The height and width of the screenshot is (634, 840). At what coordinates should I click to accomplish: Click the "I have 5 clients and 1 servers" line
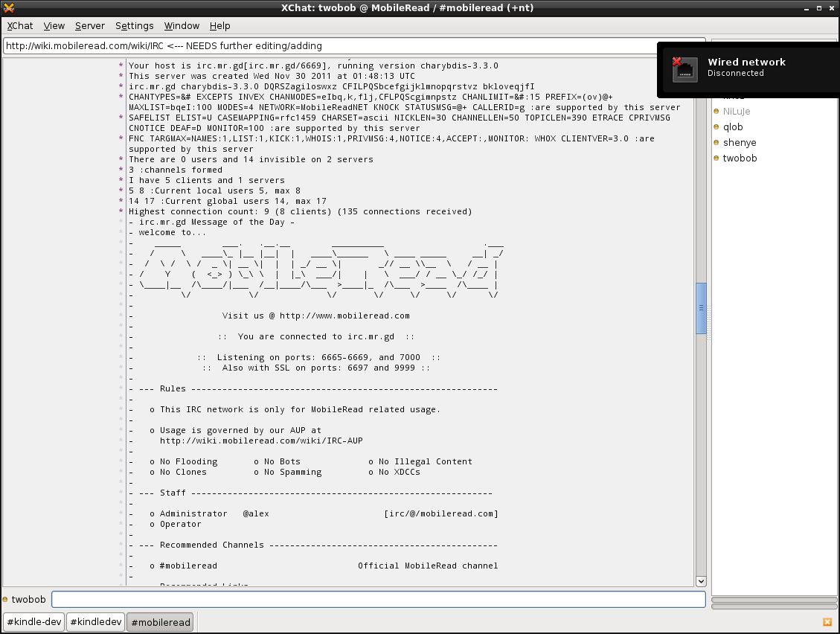(x=207, y=180)
